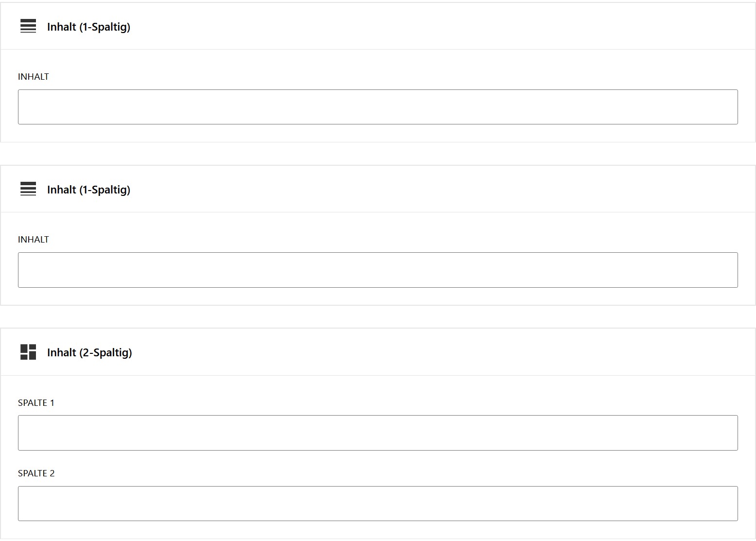
Task: Click the empty header area of the topmost 1-Spaltig block
Action: click(x=437, y=26)
